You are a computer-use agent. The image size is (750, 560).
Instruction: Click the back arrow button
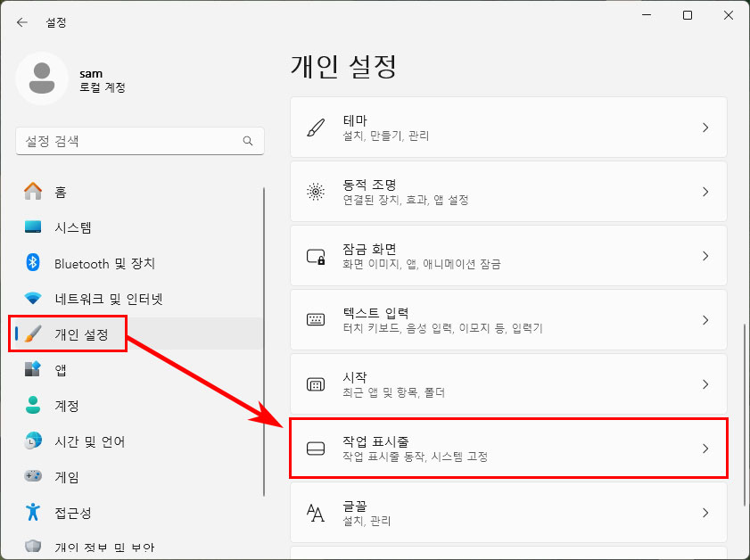click(20, 22)
